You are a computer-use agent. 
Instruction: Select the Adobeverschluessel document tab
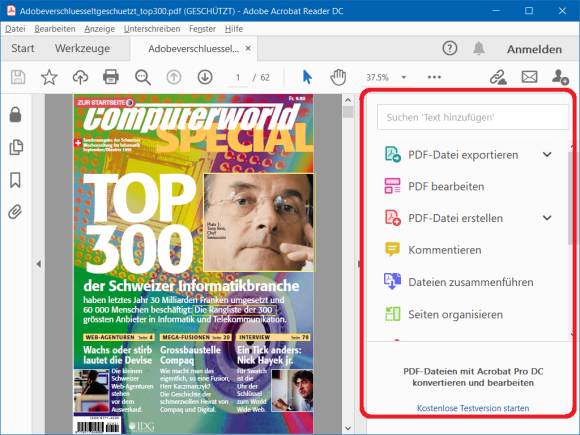click(x=193, y=48)
